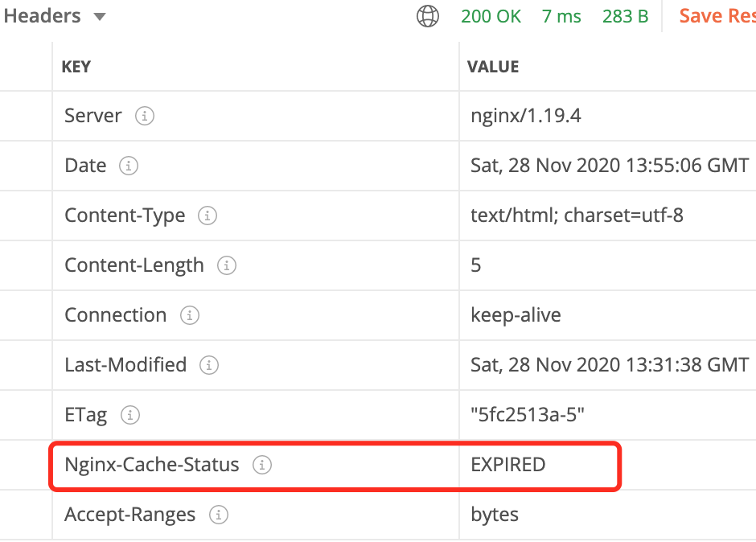
Task: Click the 283 B response size
Action: click(625, 16)
